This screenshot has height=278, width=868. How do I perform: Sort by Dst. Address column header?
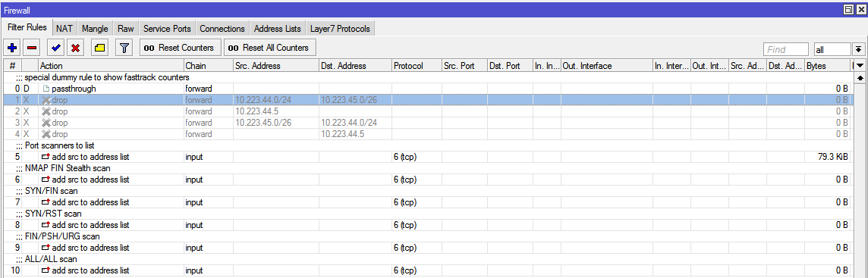[355, 66]
